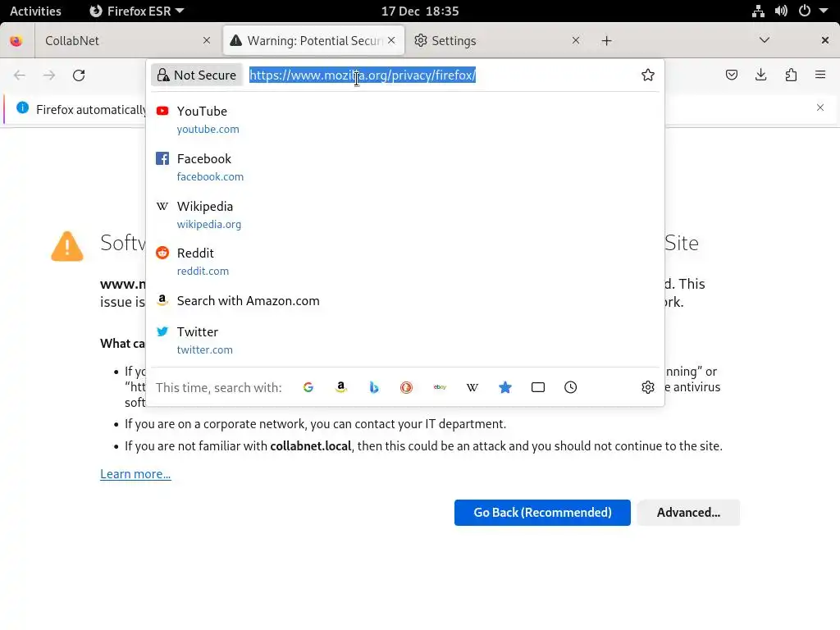The width and height of the screenshot is (840, 630).
Task: Open YouTube suggestion
Action: click(x=405, y=120)
